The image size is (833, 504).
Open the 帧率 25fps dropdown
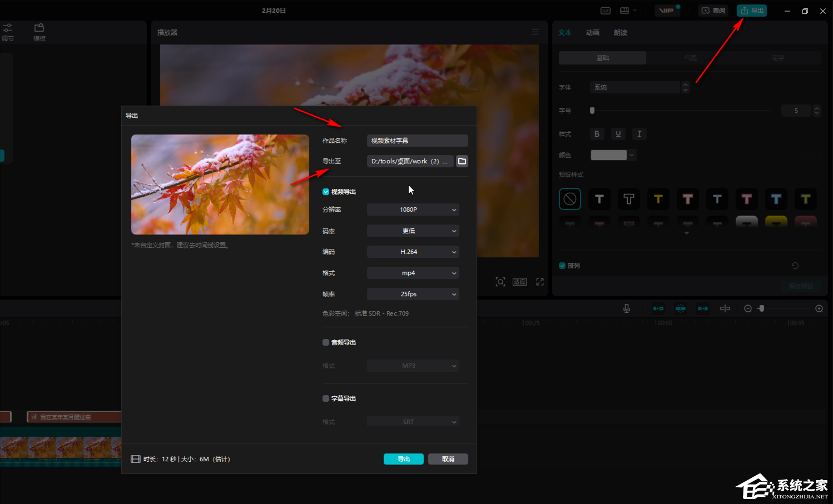[413, 294]
